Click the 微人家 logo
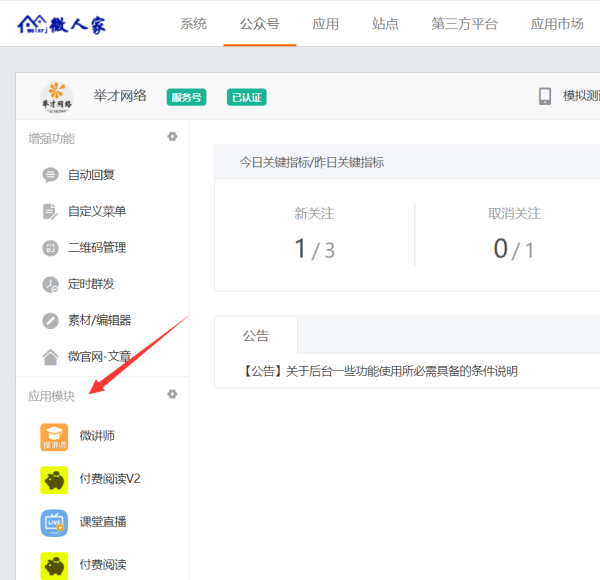Image resolution: width=600 pixels, height=580 pixels. click(61, 24)
